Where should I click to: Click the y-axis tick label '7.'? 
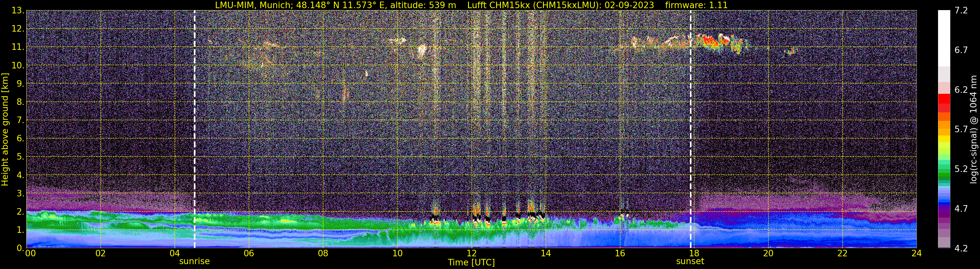(20, 120)
